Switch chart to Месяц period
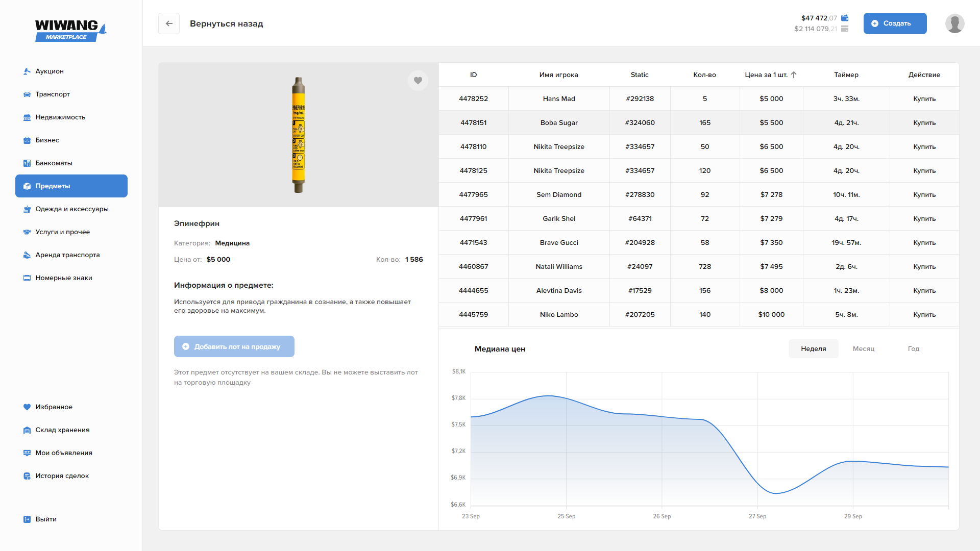 point(864,349)
